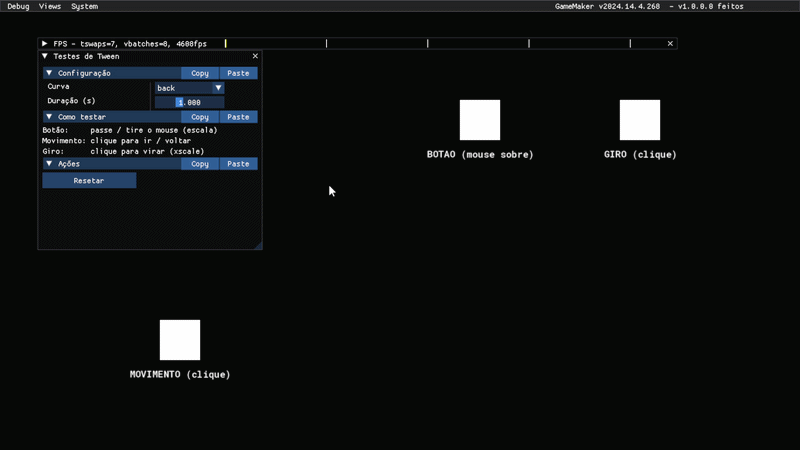Screen dimensions: 800x450
Task: Click the 'GIRO (clique)' caption
Action: [640, 155]
